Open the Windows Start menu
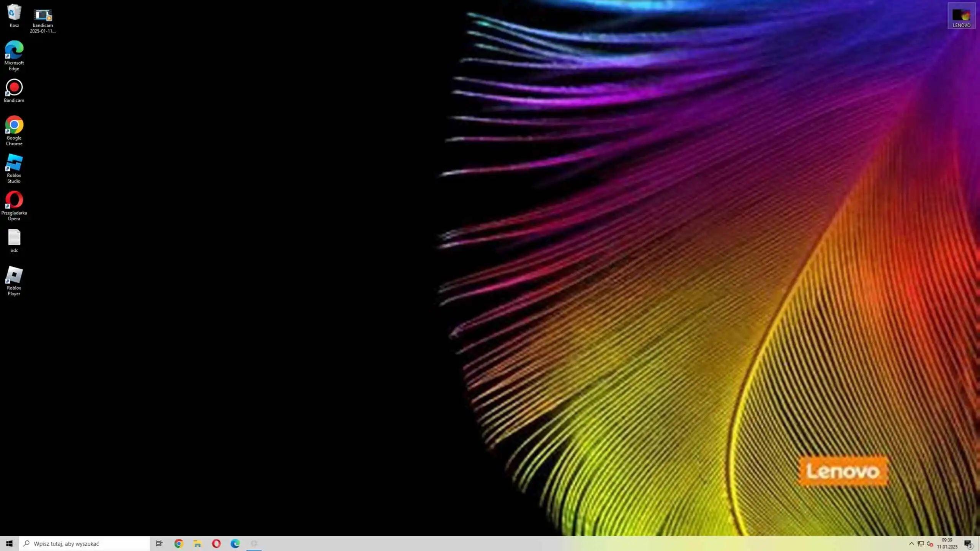 tap(9, 543)
